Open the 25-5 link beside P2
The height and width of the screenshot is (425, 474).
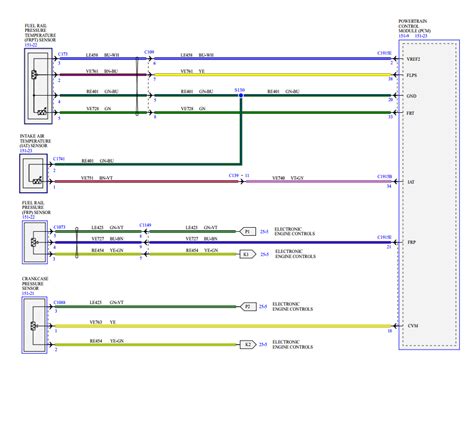263,306
